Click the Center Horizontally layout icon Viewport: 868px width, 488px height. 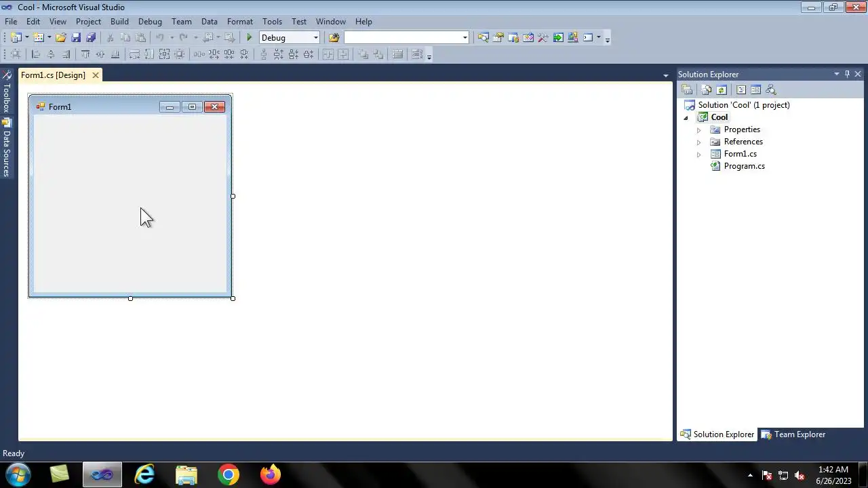(x=328, y=54)
